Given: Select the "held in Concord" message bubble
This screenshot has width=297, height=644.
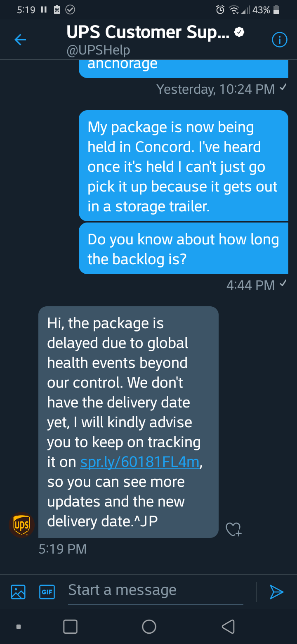Looking at the screenshot, I should [x=183, y=166].
